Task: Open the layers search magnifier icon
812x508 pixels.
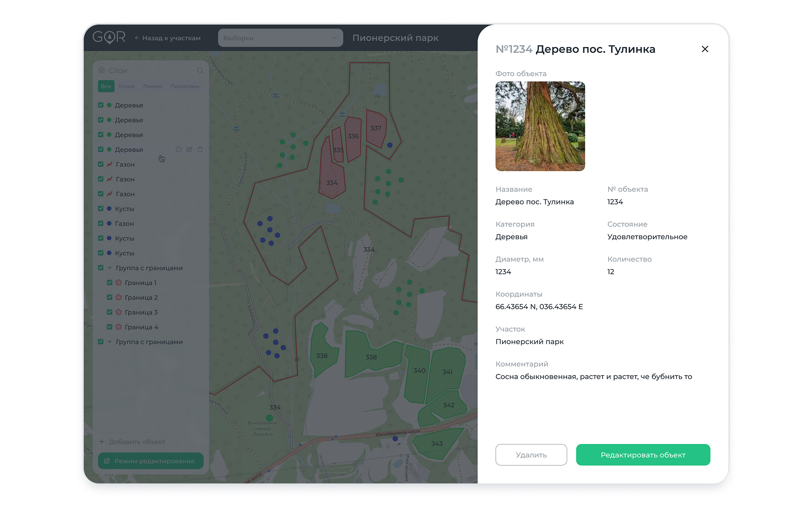Action: (200, 70)
